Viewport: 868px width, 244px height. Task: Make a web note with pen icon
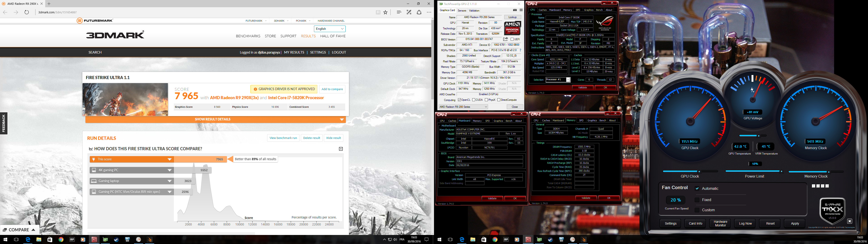pyautogui.click(x=409, y=12)
